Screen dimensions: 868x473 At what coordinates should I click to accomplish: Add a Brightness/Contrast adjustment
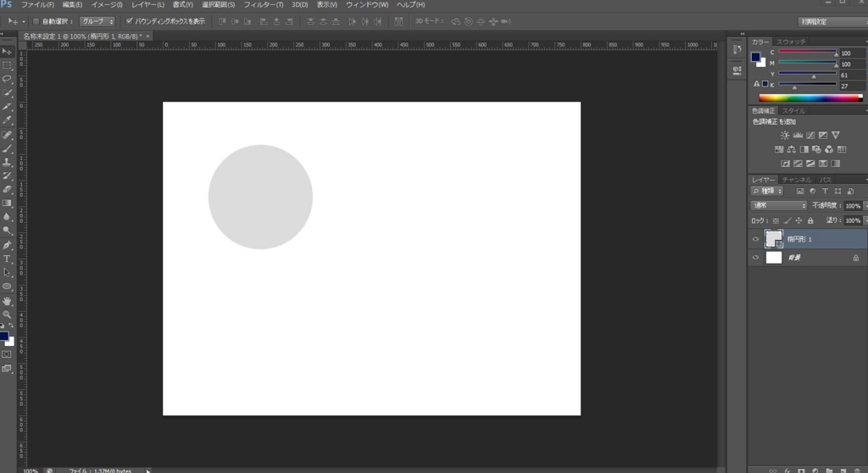point(785,135)
